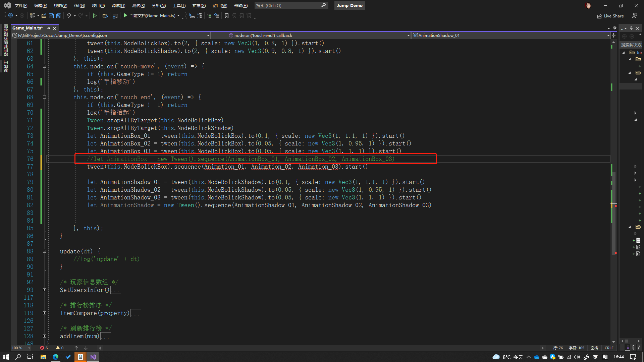Open Live Share
Image resolution: width=644 pixels, height=362 pixels.
(x=610, y=16)
